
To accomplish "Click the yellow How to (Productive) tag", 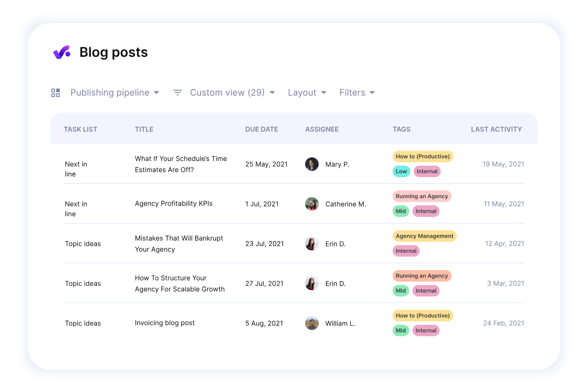I will tap(423, 156).
